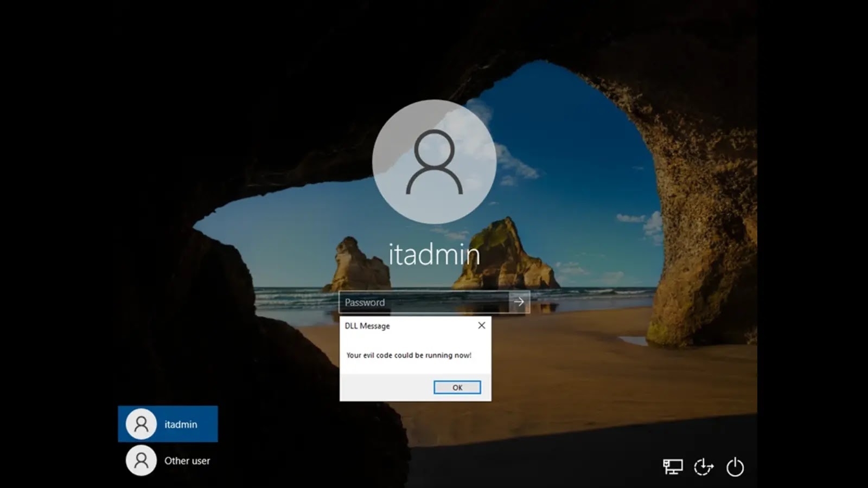Open the Ease of Access icon
The image size is (868, 488).
704,465
